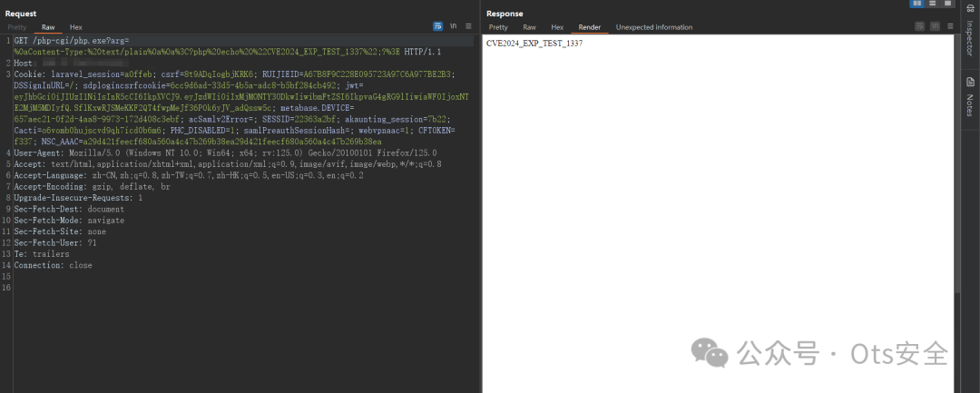Select Raw tab in Response panel
This screenshot has width=980, height=393.
tap(529, 27)
